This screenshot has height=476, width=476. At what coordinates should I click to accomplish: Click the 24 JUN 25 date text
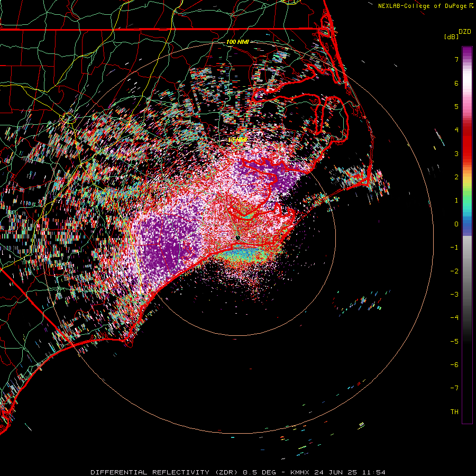coord(335,472)
